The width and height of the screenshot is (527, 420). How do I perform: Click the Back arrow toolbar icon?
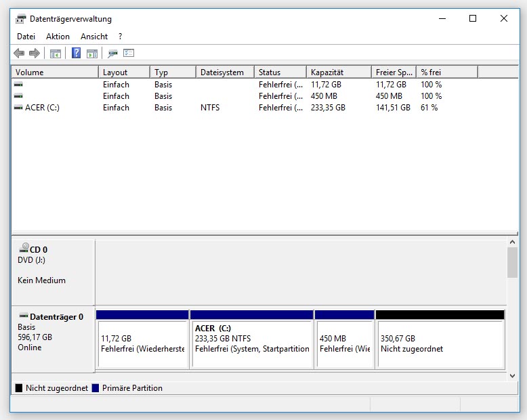19,54
